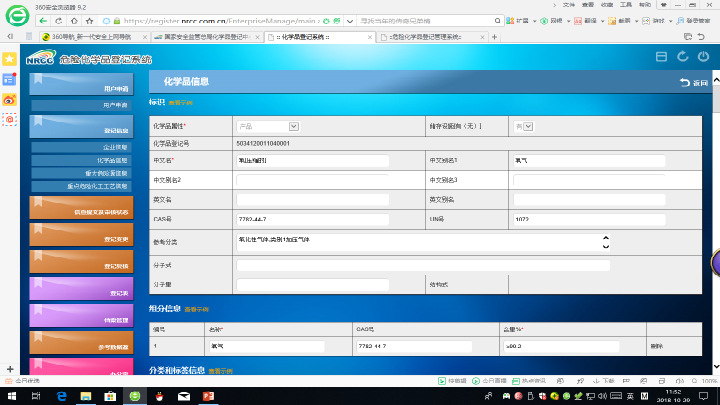Viewport: 720px width, 405px height.
Task: Click the header refresh arrow icon
Action: [682, 57]
